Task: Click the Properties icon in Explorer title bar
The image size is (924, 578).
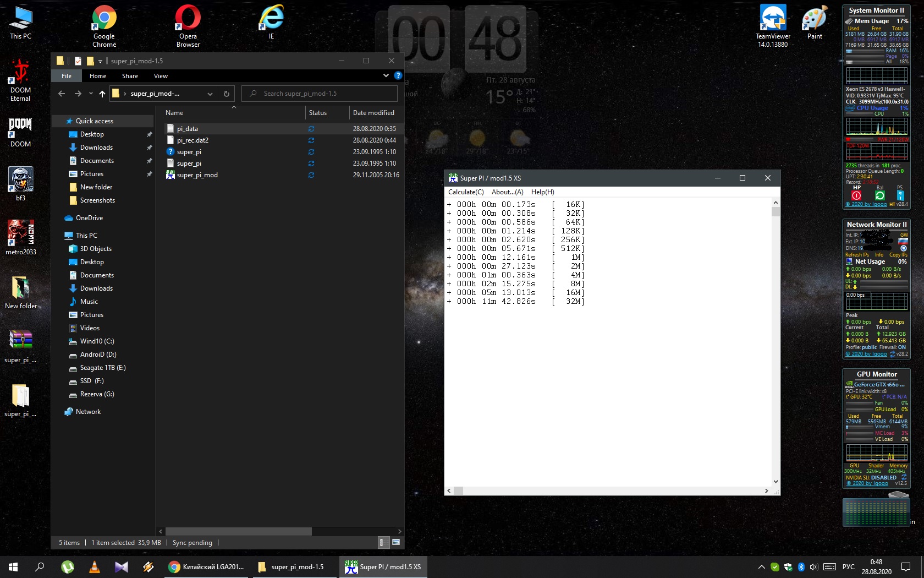Action: (x=78, y=61)
